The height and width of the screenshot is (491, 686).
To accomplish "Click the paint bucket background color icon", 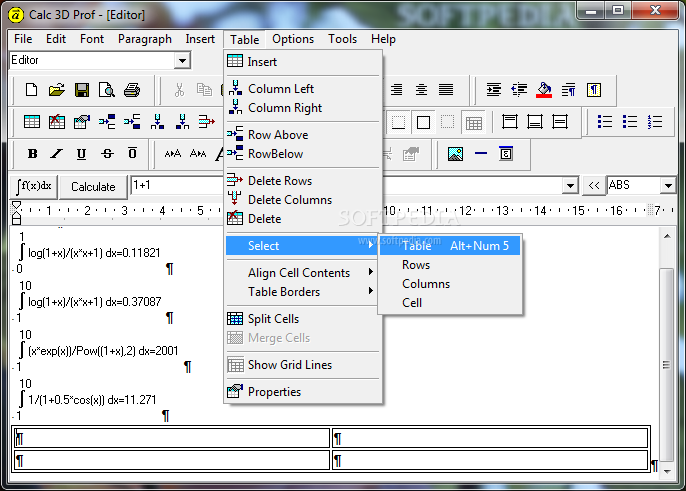I will (x=544, y=90).
